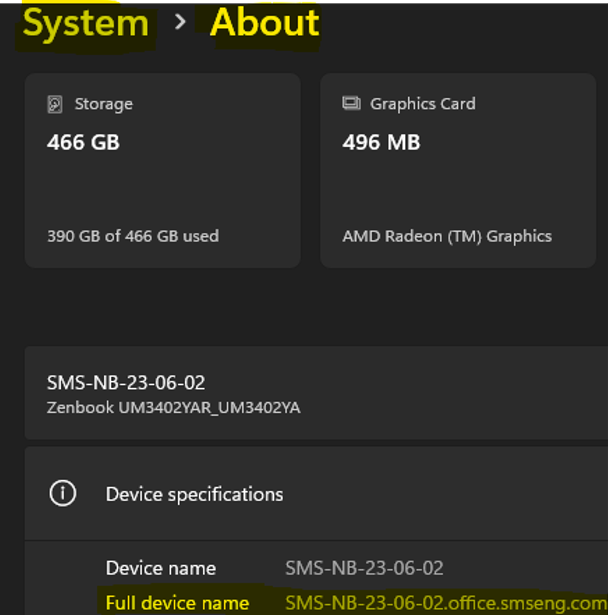Click the Device name value SMS-NB-23-06-02
Image resolution: width=608 pixels, height=615 pixels.
pos(364,568)
